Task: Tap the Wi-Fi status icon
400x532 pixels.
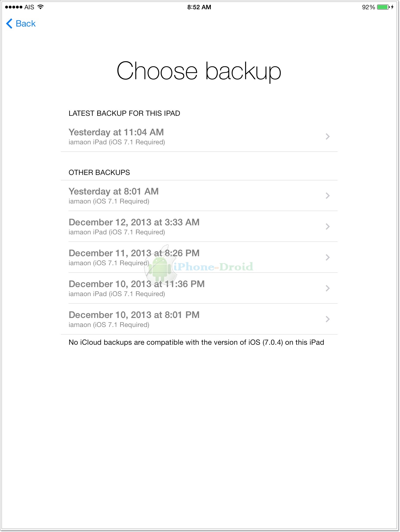Action: click(41, 7)
